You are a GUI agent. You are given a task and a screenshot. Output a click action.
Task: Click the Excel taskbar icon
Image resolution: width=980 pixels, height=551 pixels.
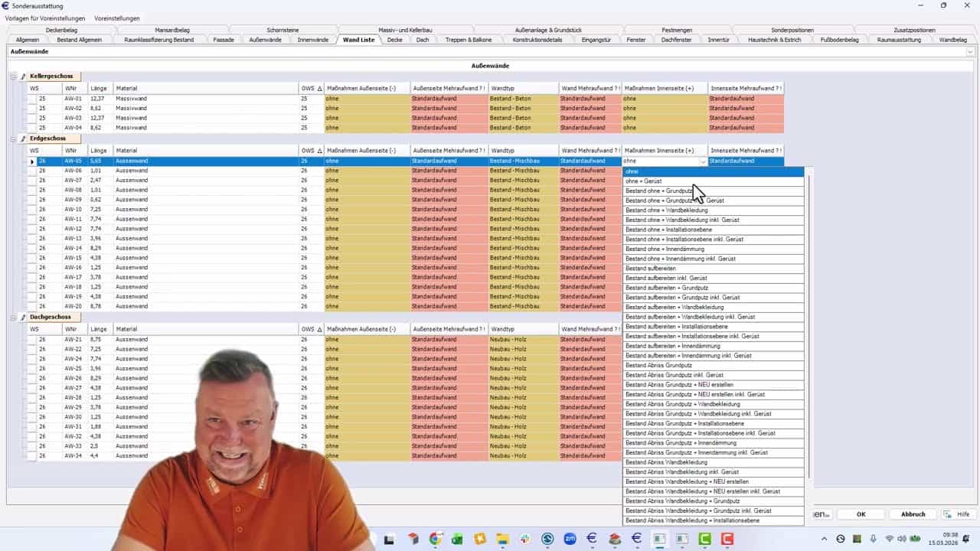coord(457,539)
